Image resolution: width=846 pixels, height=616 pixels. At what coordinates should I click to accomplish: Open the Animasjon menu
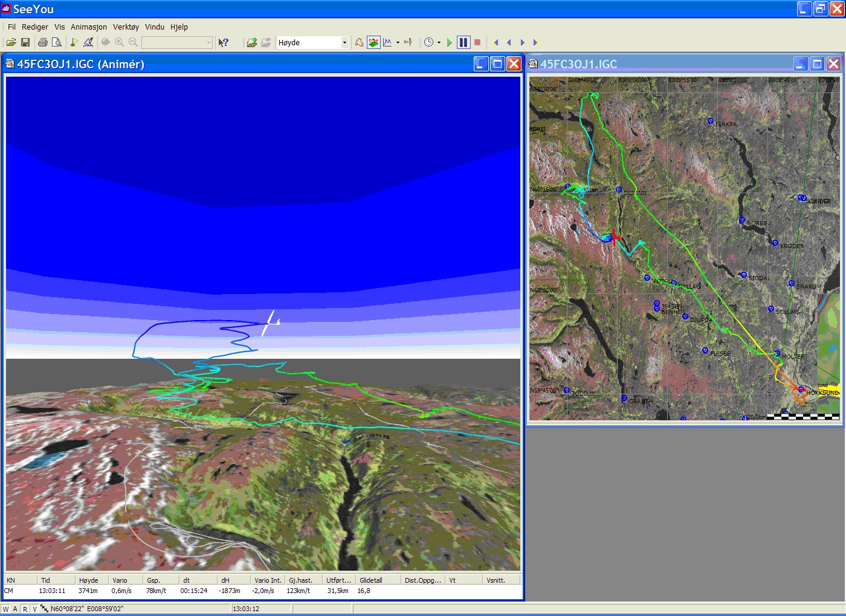tap(88, 27)
